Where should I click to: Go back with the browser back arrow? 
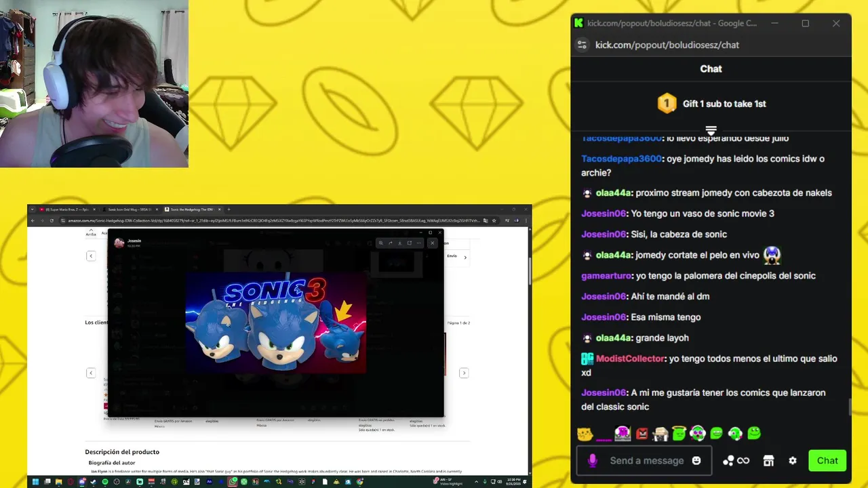tap(33, 220)
